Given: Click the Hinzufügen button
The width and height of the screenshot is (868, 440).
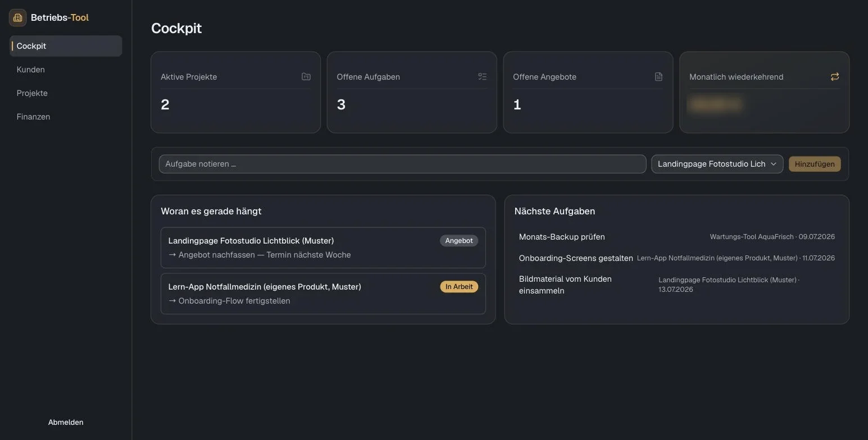Looking at the screenshot, I should (x=815, y=164).
